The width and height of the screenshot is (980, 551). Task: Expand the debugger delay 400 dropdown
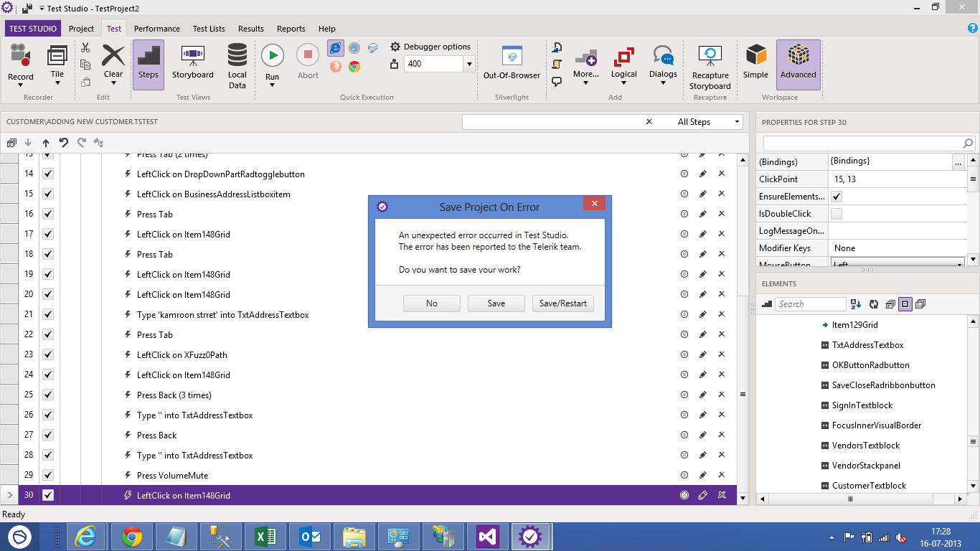[x=469, y=64]
